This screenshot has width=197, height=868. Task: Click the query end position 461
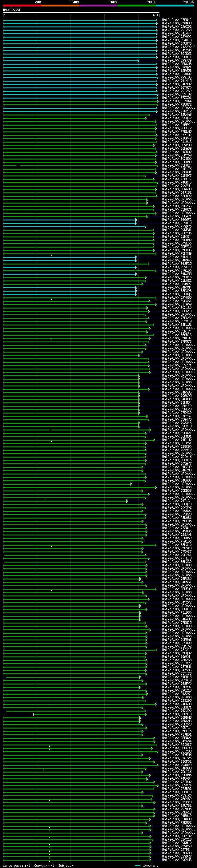tap(155, 15)
